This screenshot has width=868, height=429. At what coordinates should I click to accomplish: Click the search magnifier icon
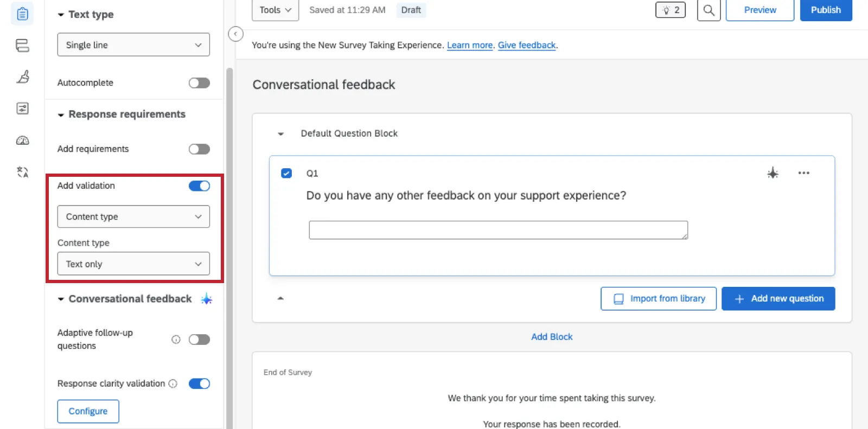tap(709, 10)
